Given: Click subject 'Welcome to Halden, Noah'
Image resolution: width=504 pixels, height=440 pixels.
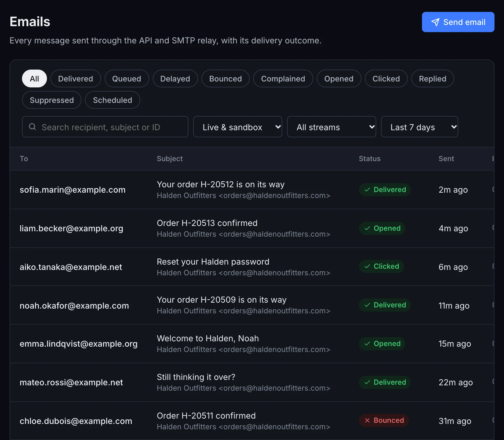Looking at the screenshot, I should pyautogui.click(x=208, y=338).
